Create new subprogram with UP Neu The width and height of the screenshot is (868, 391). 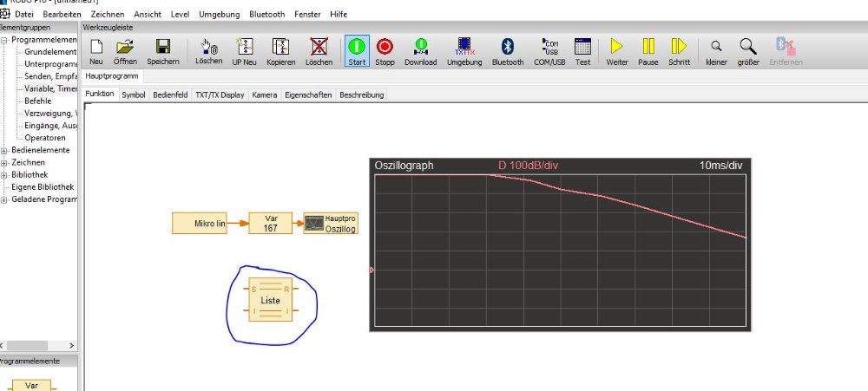pos(244,52)
